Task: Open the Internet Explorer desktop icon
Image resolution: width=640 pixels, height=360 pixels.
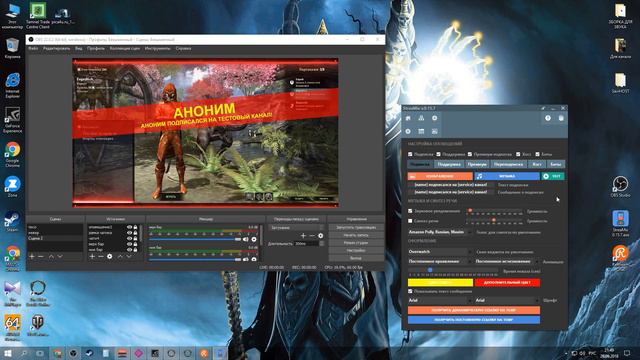Action: [12, 85]
